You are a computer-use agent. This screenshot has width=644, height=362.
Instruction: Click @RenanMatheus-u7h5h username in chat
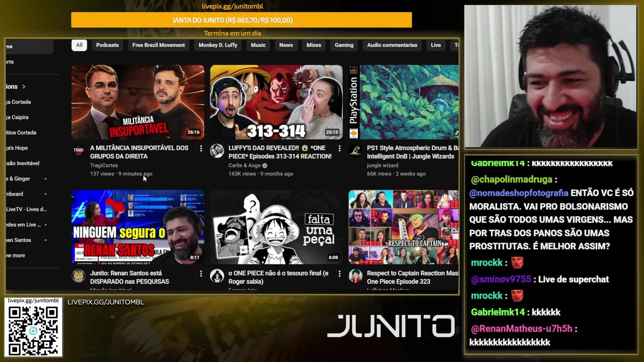tap(521, 329)
